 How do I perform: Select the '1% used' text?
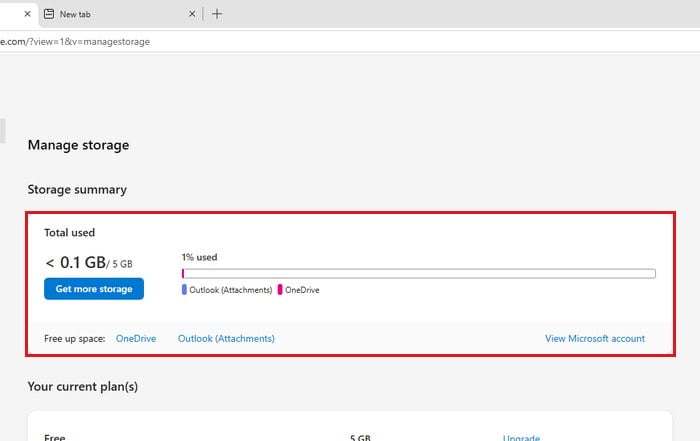(199, 257)
